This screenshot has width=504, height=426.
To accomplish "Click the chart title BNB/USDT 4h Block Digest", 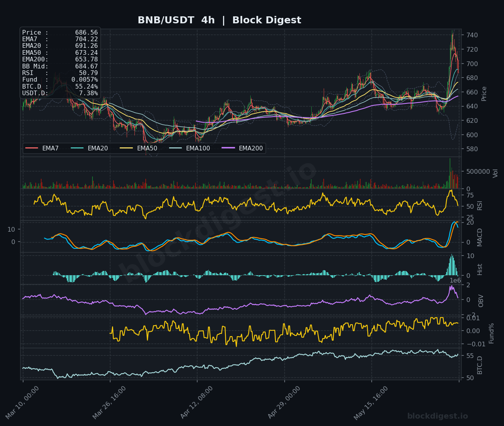I will [x=219, y=20].
